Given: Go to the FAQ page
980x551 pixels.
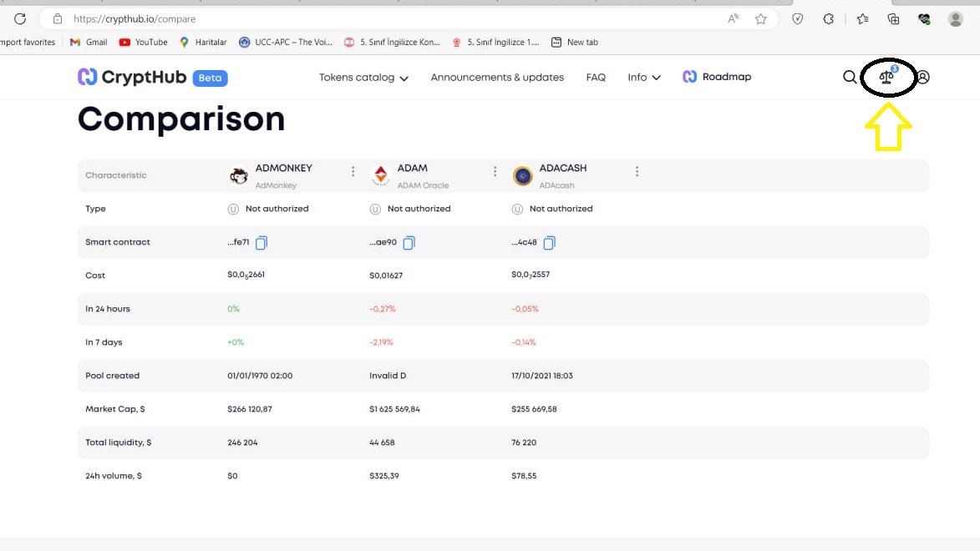Looking at the screenshot, I should click(596, 78).
